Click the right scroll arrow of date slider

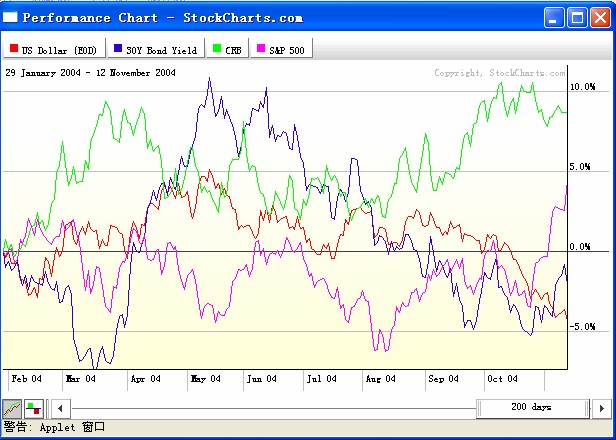tap(601, 409)
